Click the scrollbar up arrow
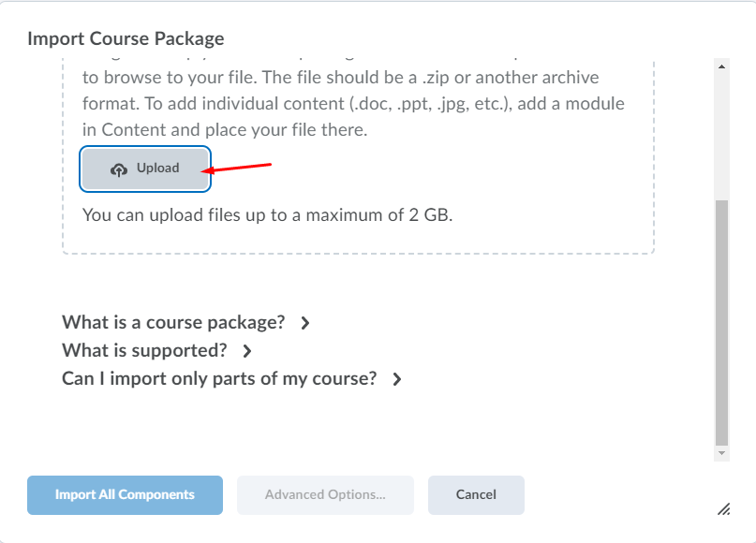 click(721, 66)
